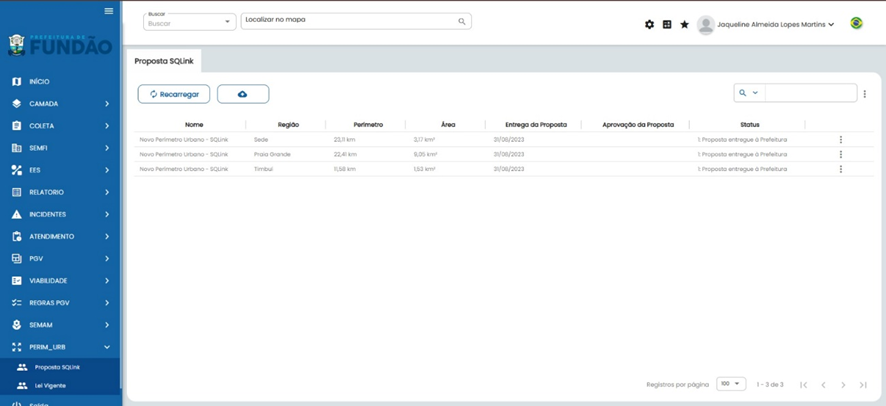Open settings gear icon in top bar
The height and width of the screenshot is (406, 886).
point(649,24)
